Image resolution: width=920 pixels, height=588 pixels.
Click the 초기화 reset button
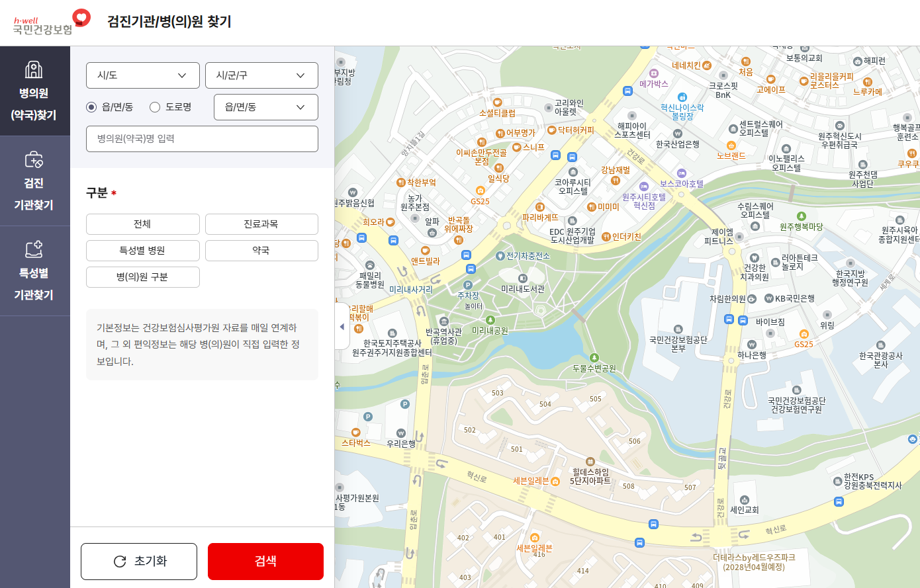(139, 562)
